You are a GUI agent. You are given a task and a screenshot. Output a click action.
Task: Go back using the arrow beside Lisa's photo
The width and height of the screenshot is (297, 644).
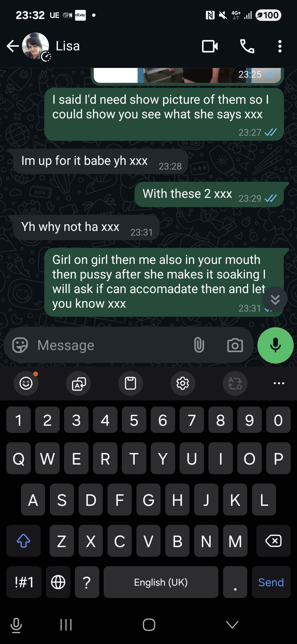[x=13, y=46]
